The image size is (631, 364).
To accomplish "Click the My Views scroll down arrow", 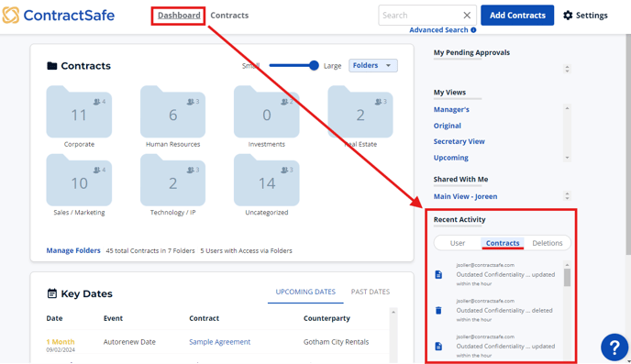I will click(x=567, y=158).
